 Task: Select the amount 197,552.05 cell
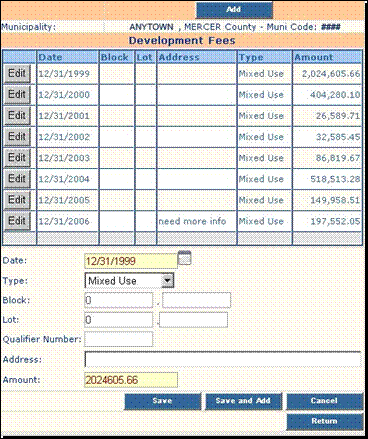[327, 221]
